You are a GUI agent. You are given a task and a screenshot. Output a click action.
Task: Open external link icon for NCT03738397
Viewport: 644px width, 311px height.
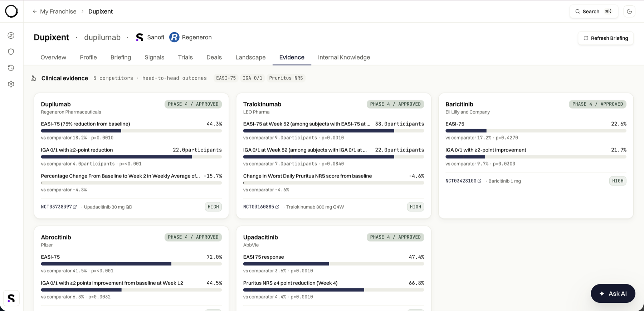point(75,207)
